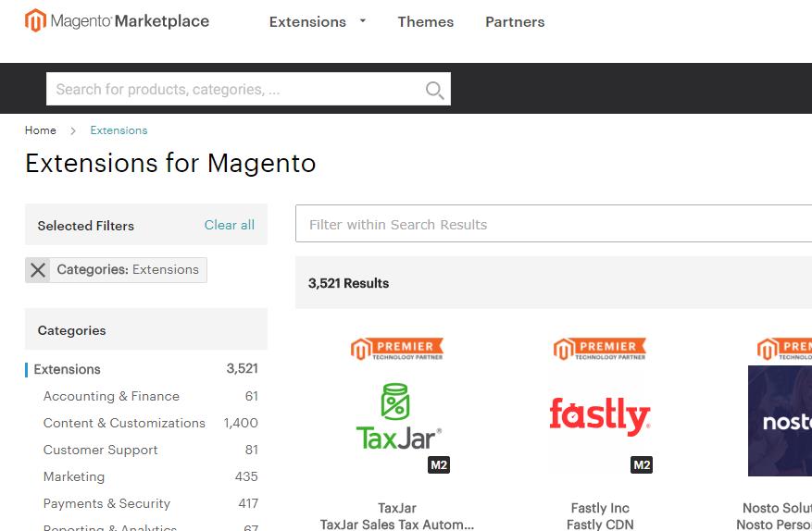Open the Fastly logo thumbnail
Screen dimensions: 812x531
600,416
